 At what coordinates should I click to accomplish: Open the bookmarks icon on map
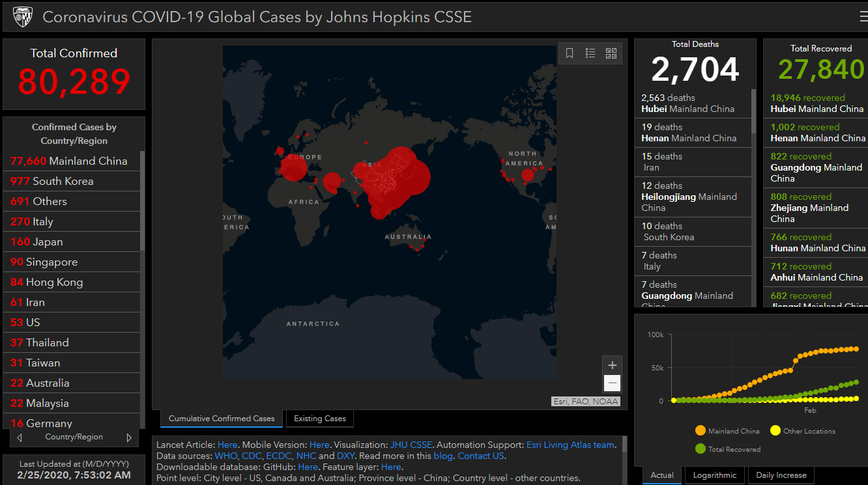click(570, 53)
